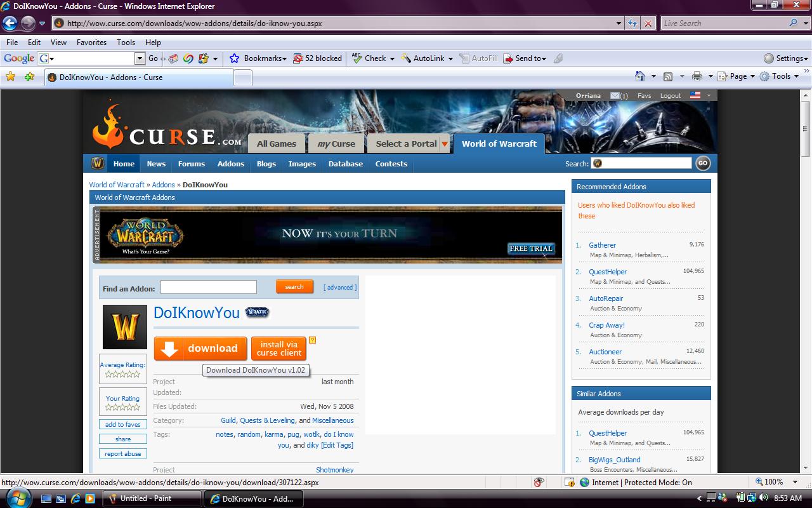Click the Average Rating stars
812x508 pixels.
pyautogui.click(x=123, y=374)
